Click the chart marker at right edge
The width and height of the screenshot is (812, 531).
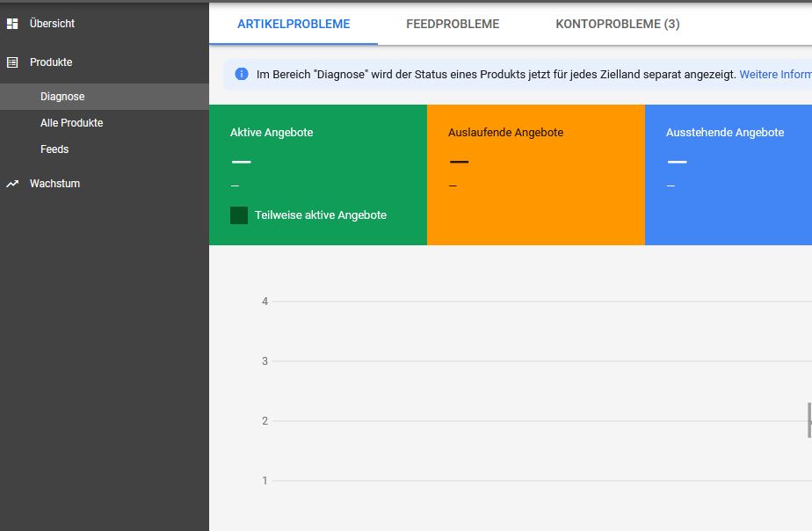click(x=808, y=420)
